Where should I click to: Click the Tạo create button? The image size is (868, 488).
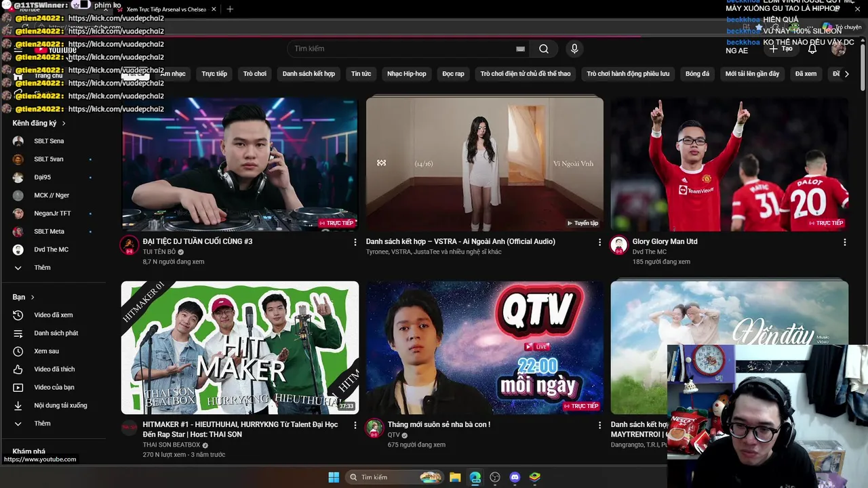click(781, 49)
